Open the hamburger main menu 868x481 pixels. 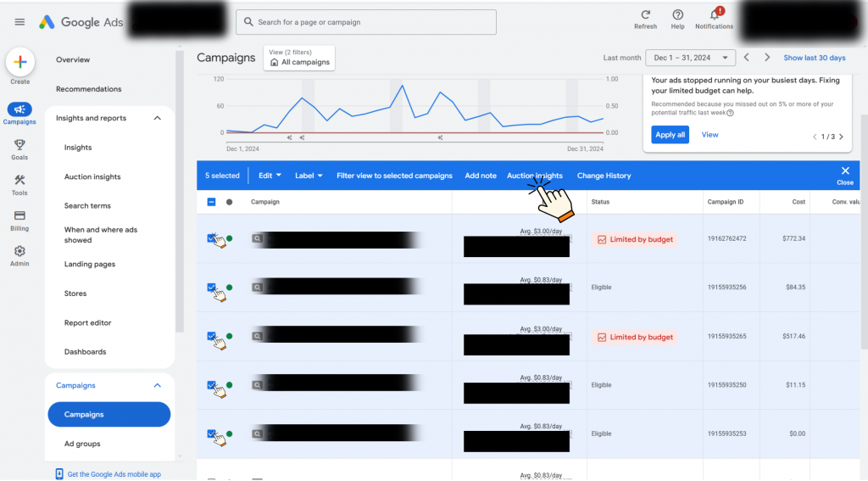point(19,22)
